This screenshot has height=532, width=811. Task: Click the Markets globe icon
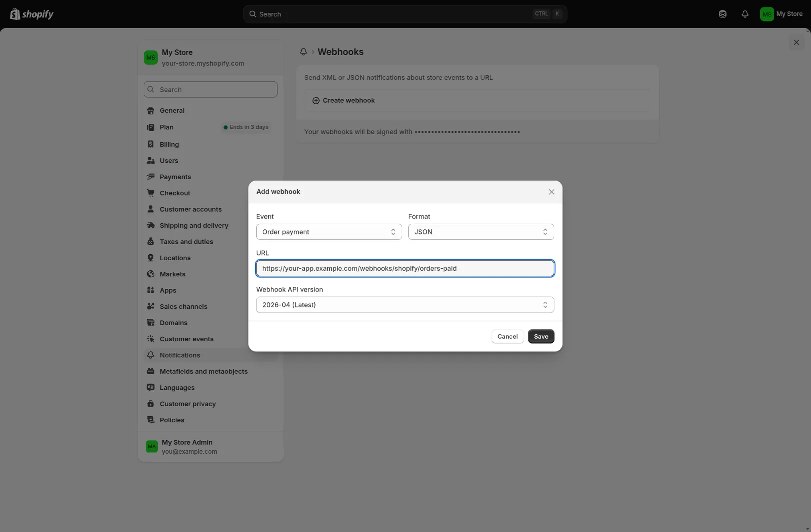(150, 274)
